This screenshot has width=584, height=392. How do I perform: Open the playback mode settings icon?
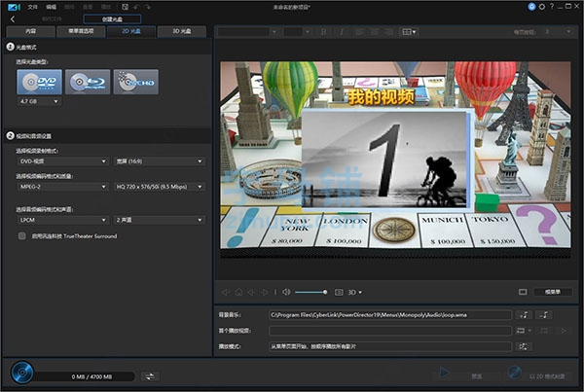point(524,346)
